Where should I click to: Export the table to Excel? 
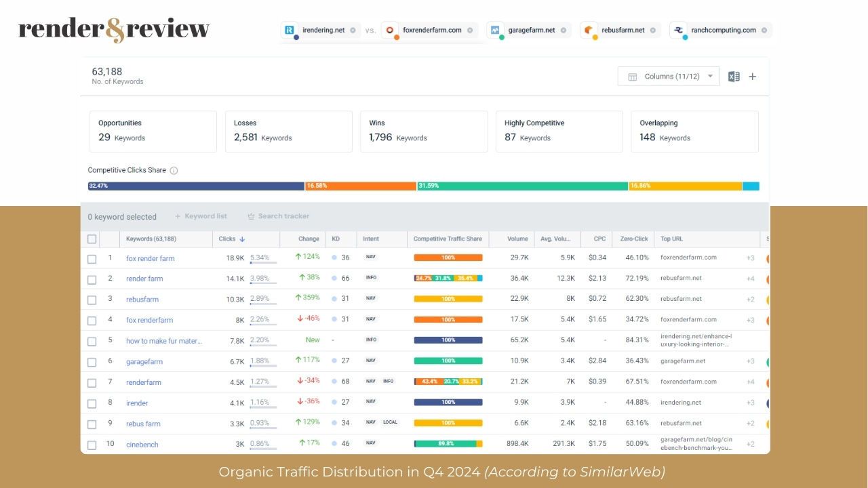pyautogui.click(x=734, y=77)
